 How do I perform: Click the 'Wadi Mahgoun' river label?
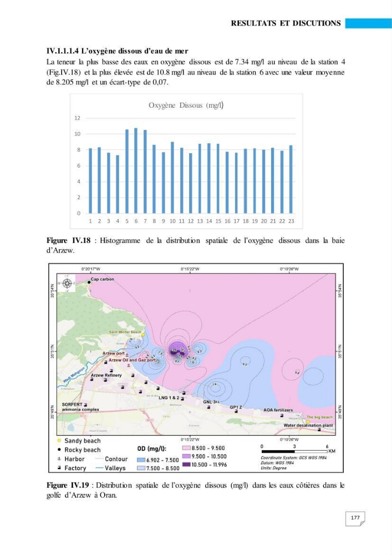point(74,375)
